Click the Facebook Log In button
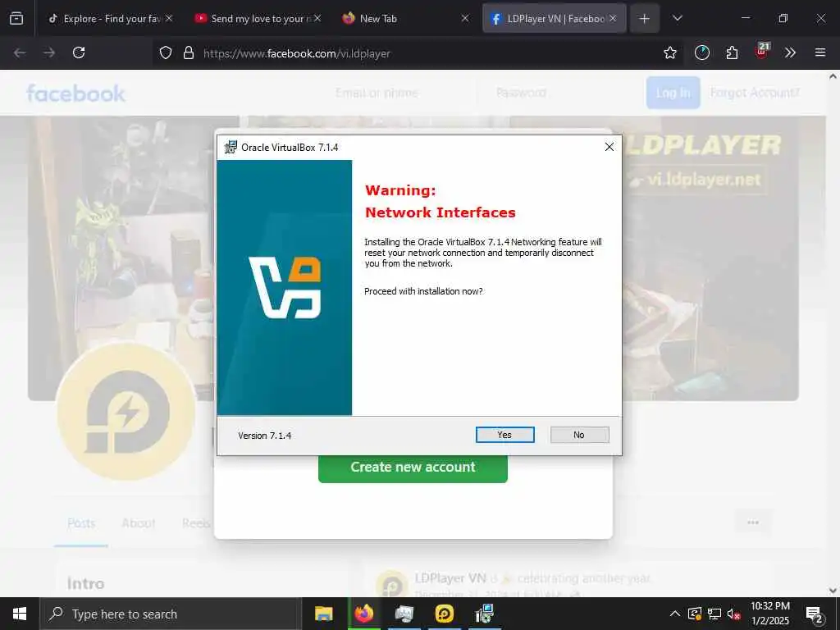This screenshot has height=630, width=840. click(673, 93)
